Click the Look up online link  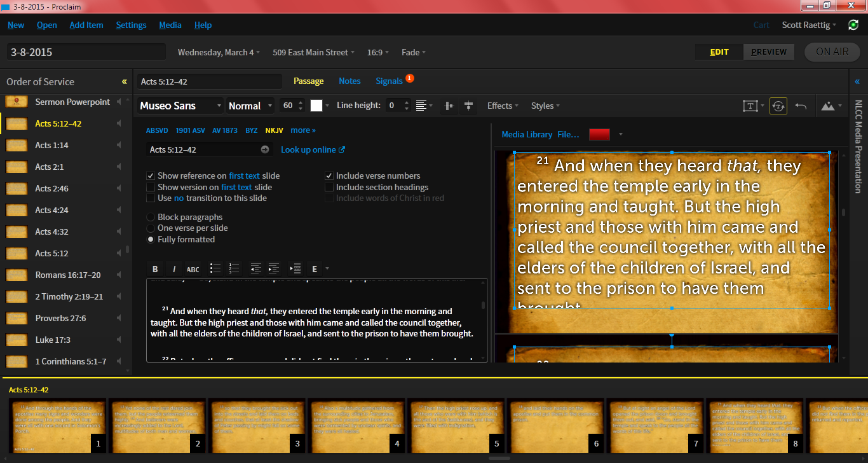click(309, 149)
